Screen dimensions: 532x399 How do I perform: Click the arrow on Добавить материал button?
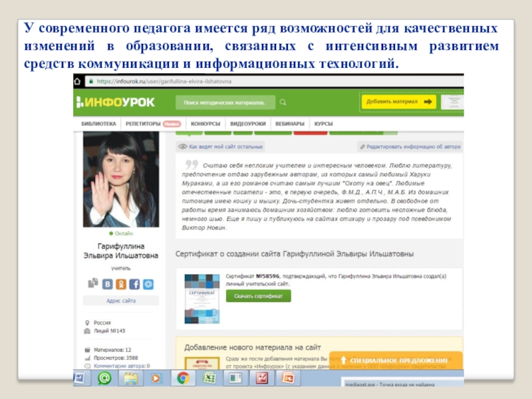[x=428, y=102]
